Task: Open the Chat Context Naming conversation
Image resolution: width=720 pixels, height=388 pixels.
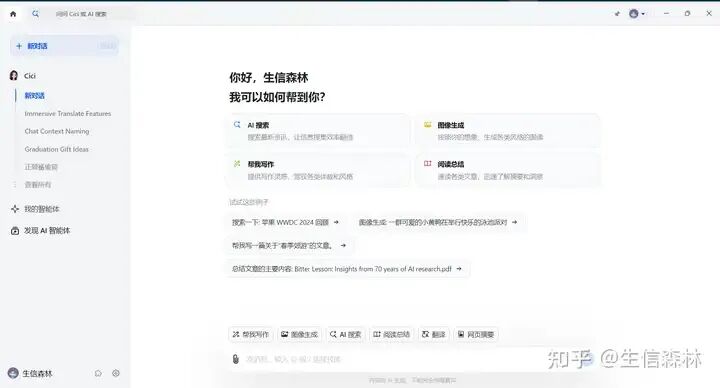Action: [56, 131]
